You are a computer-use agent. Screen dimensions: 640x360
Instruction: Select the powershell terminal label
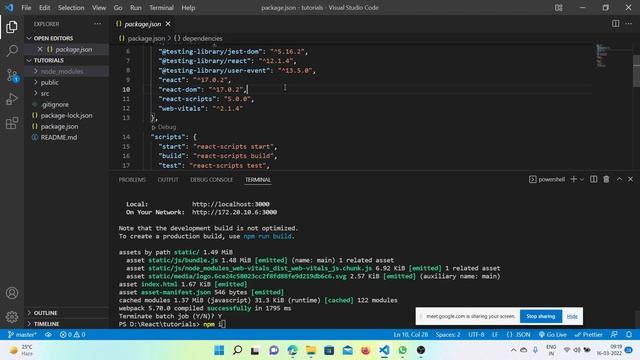[x=547, y=179]
